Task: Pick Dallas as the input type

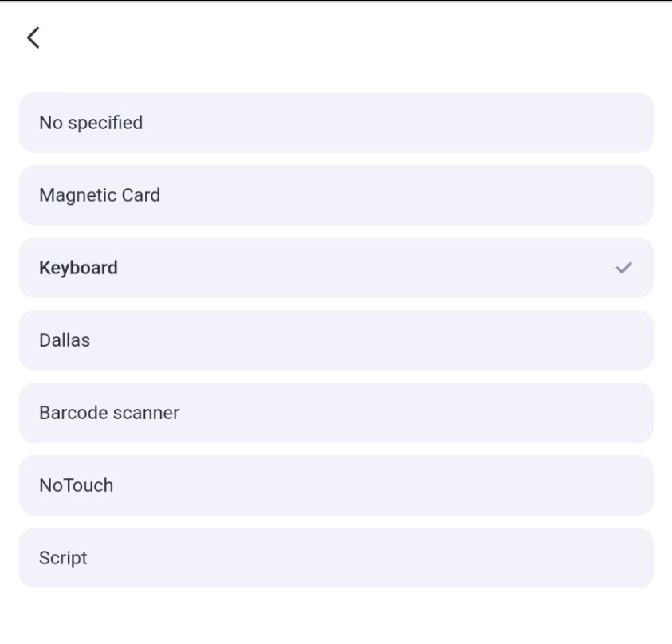Action: click(336, 340)
